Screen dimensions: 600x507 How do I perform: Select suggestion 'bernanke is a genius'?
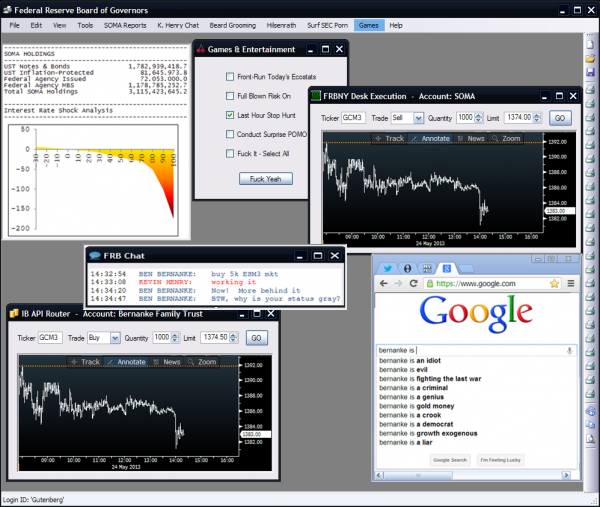pos(411,397)
